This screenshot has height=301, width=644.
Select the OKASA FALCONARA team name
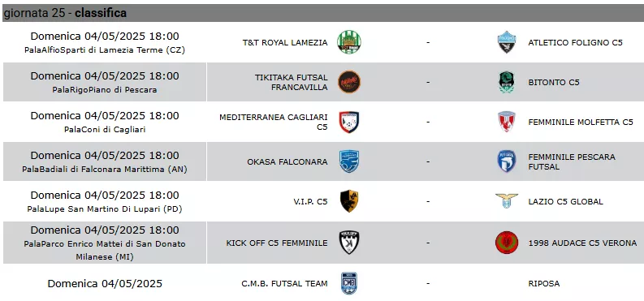tap(287, 161)
